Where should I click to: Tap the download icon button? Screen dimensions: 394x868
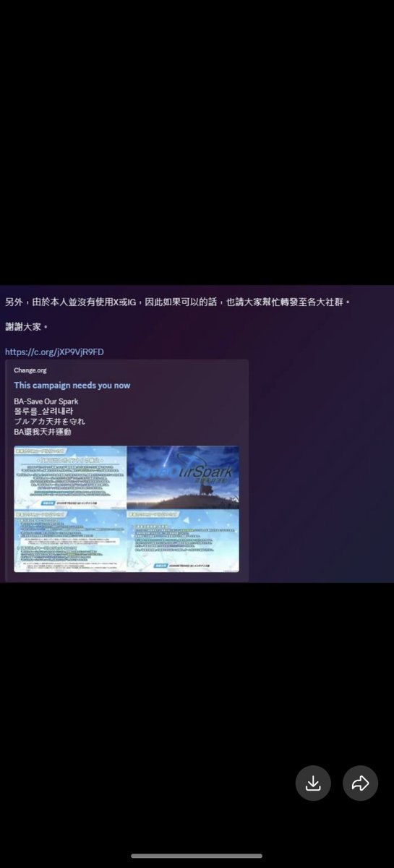(x=313, y=783)
